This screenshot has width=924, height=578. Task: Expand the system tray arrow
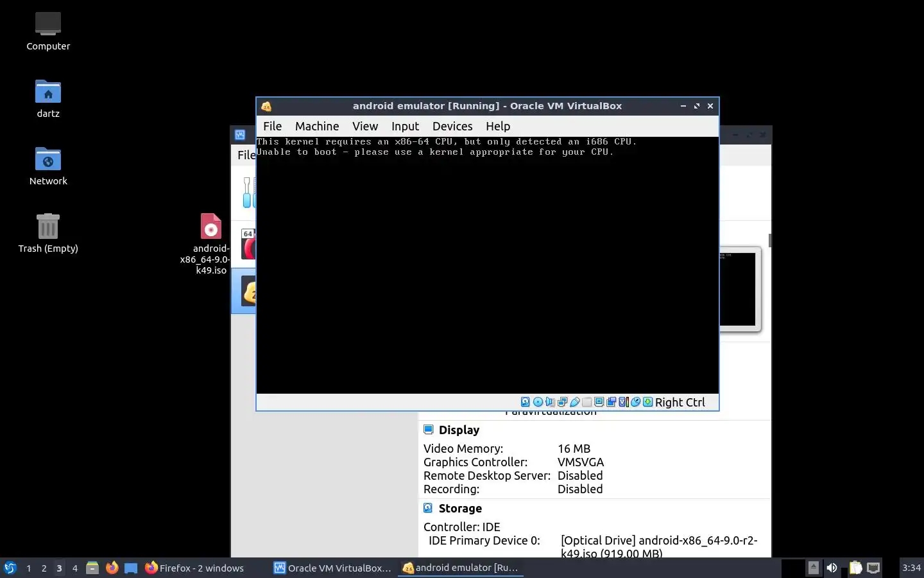(x=813, y=567)
